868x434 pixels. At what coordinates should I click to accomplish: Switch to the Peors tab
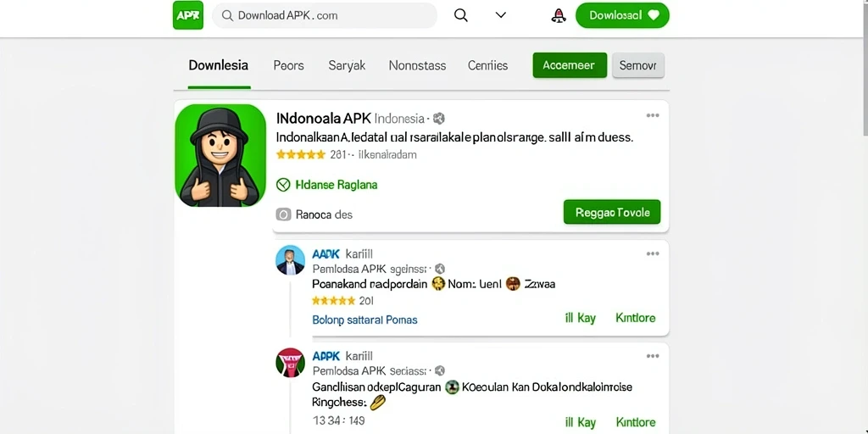click(288, 65)
